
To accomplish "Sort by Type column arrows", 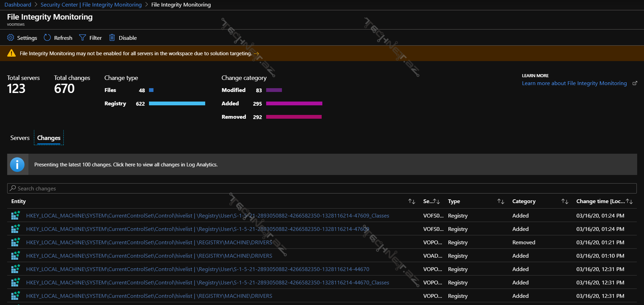I will [x=501, y=201].
